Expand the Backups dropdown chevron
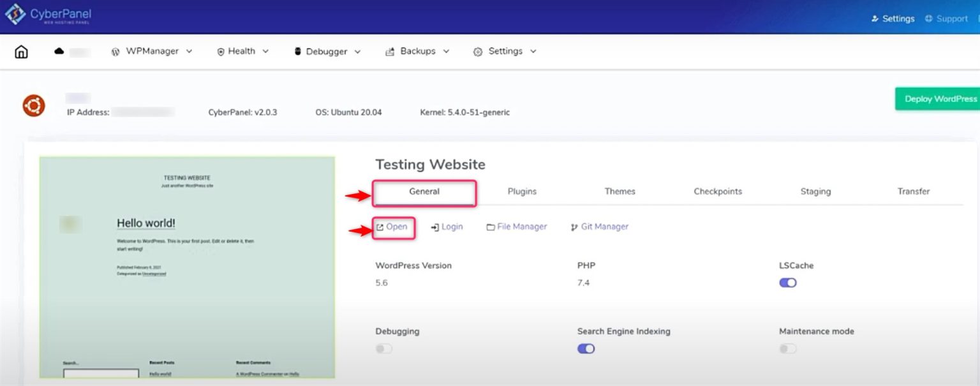 pyautogui.click(x=446, y=52)
